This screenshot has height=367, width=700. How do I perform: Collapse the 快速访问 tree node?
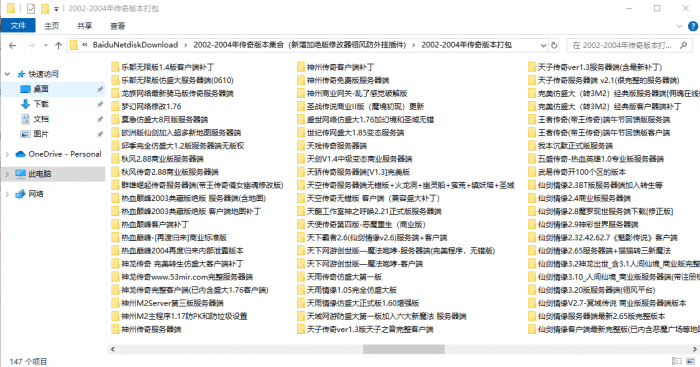coord(8,74)
